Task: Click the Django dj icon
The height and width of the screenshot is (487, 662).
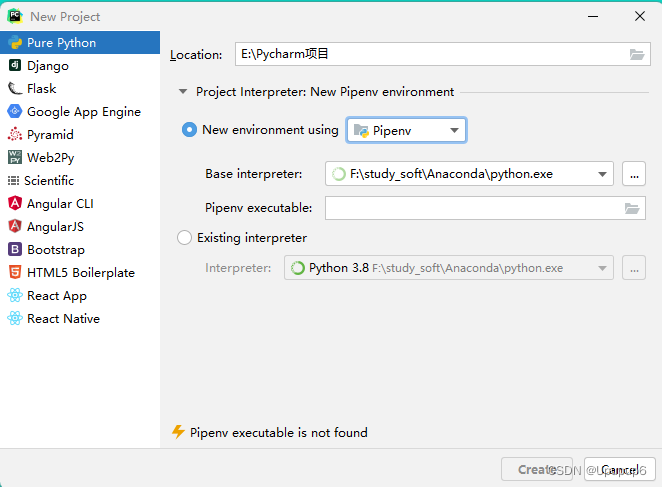Action: (x=15, y=65)
